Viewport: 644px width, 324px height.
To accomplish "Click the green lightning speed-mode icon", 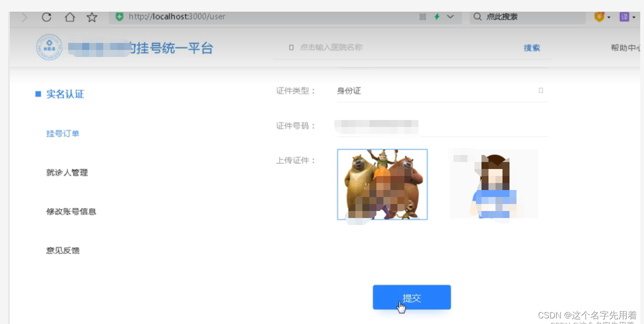I will [x=437, y=17].
